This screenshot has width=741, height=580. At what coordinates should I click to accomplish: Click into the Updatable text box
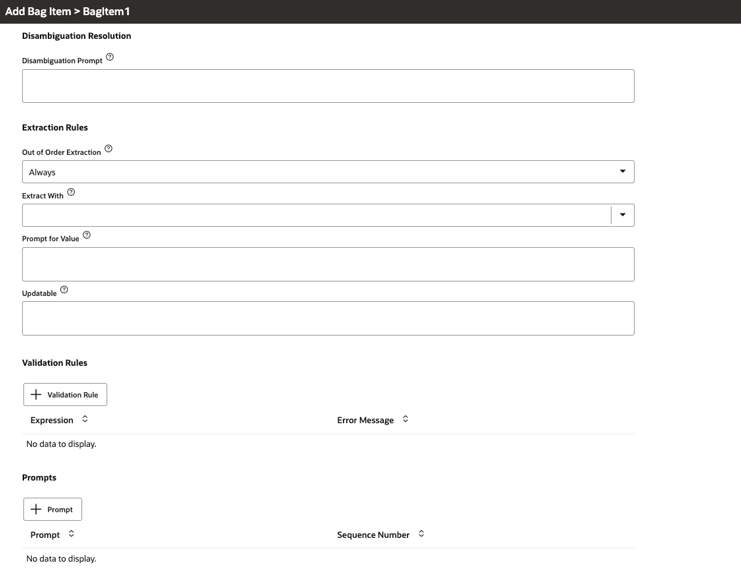click(x=328, y=319)
